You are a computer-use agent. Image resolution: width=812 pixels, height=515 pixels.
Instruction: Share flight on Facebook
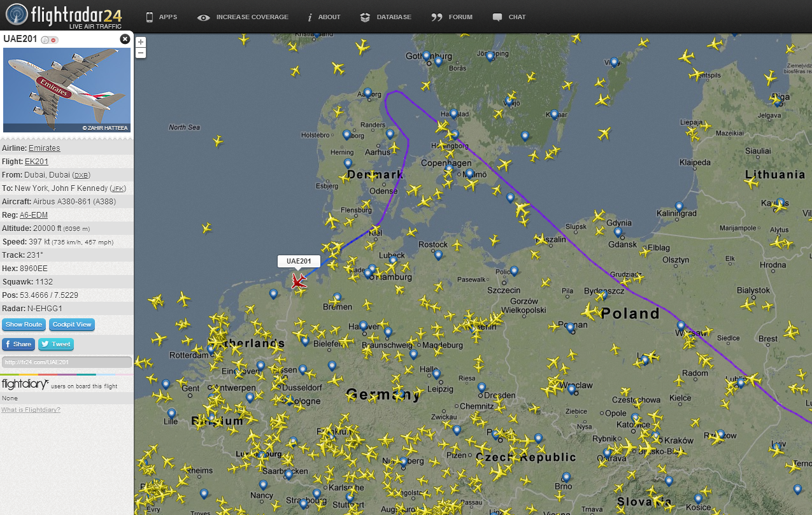(x=18, y=344)
